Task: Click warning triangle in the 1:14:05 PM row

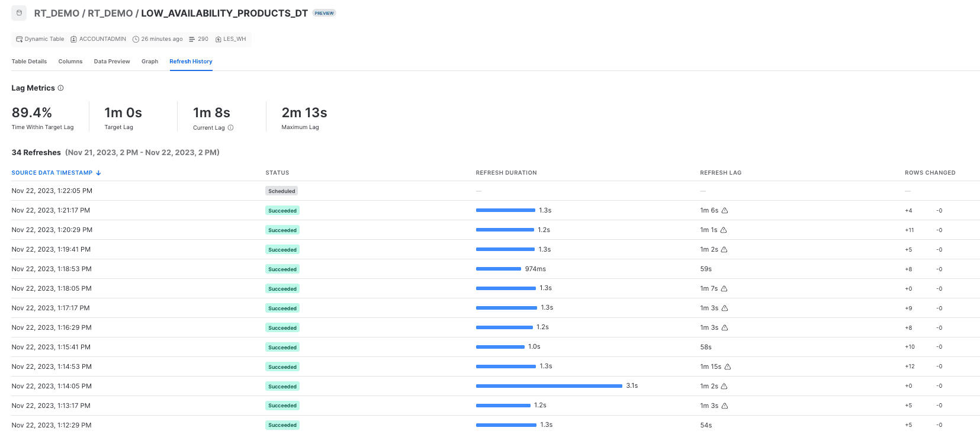Action: tap(724, 386)
